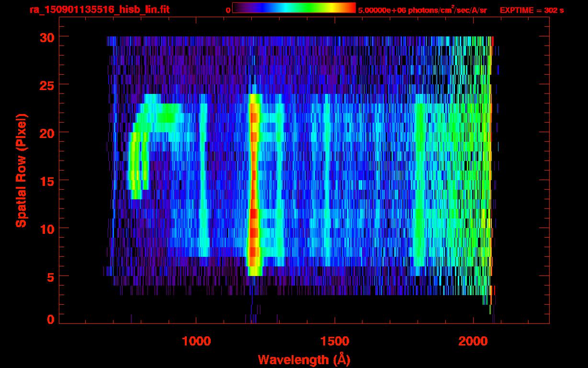Click the 1000 wavelength tick label
This screenshot has width=588, height=368.
point(196,341)
